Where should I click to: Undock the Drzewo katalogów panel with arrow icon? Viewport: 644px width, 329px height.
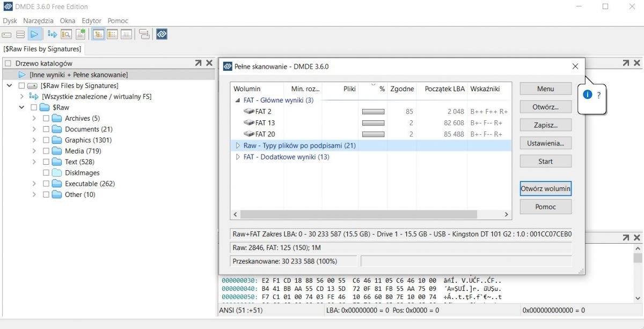[198, 63]
